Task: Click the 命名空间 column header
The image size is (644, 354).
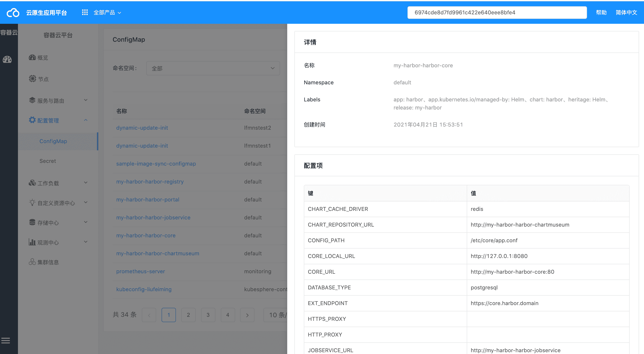Action: pos(255,111)
